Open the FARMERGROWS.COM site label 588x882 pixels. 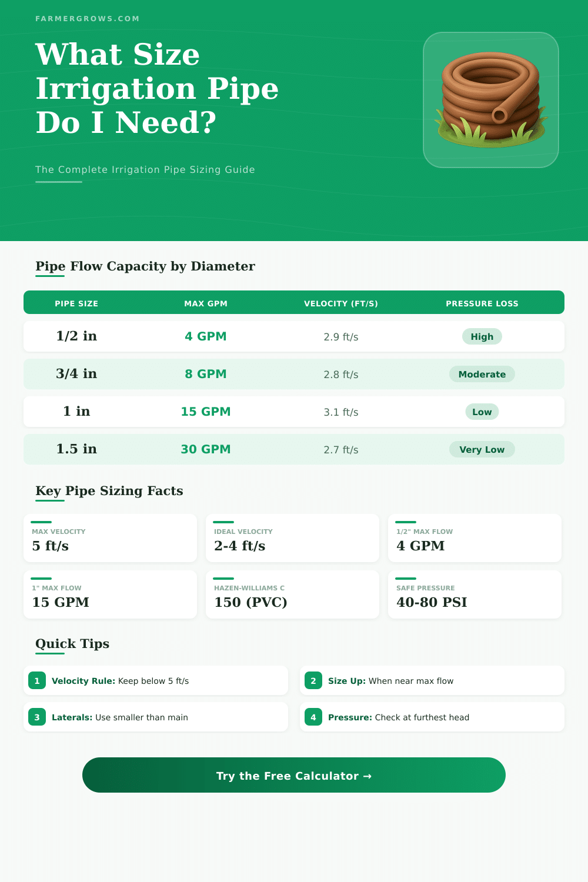point(87,18)
